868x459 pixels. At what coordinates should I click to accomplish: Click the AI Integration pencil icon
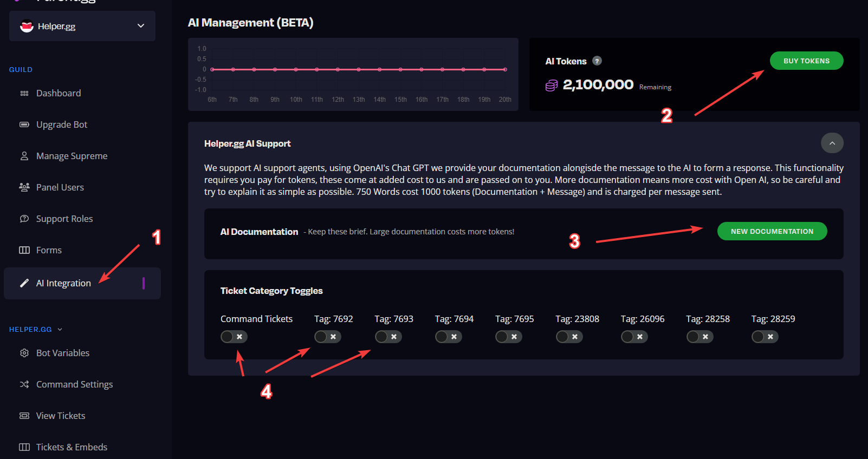24,283
